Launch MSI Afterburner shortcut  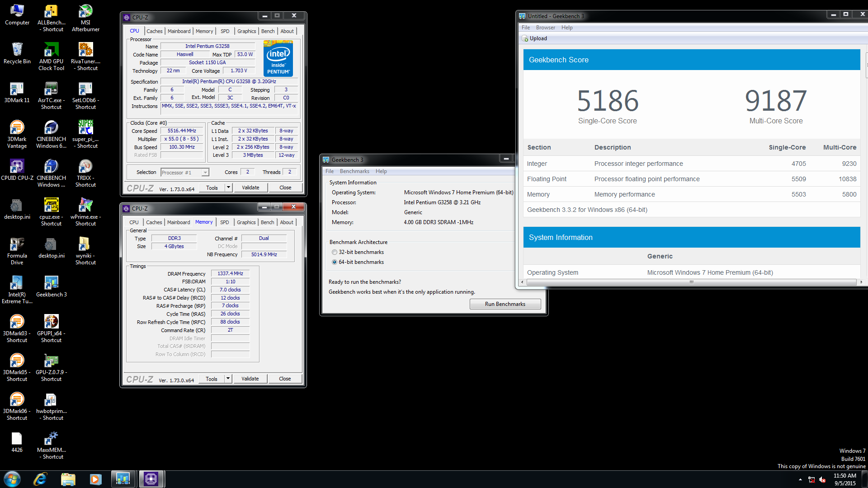pyautogui.click(x=85, y=18)
